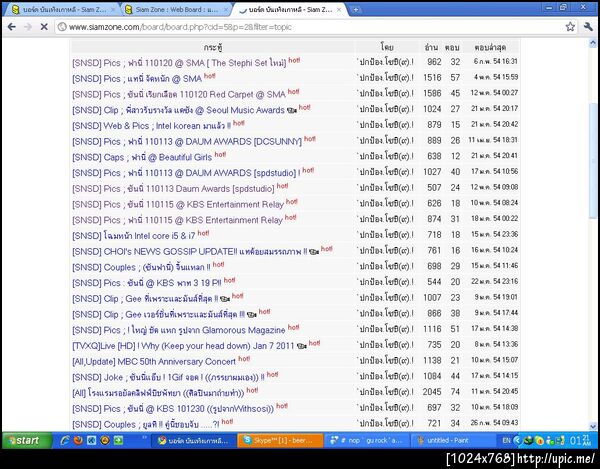This screenshot has width=600, height=469.
Task: Click the third quick launch icon
Action: [91, 440]
